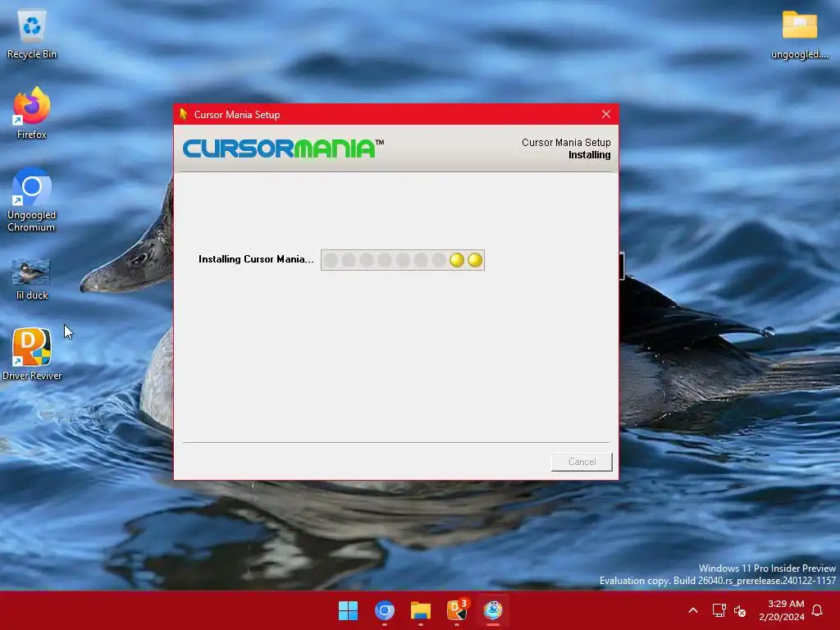Expand the hidden system tray icons
The width and height of the screenshot is (840, 630).
[692, 610]
